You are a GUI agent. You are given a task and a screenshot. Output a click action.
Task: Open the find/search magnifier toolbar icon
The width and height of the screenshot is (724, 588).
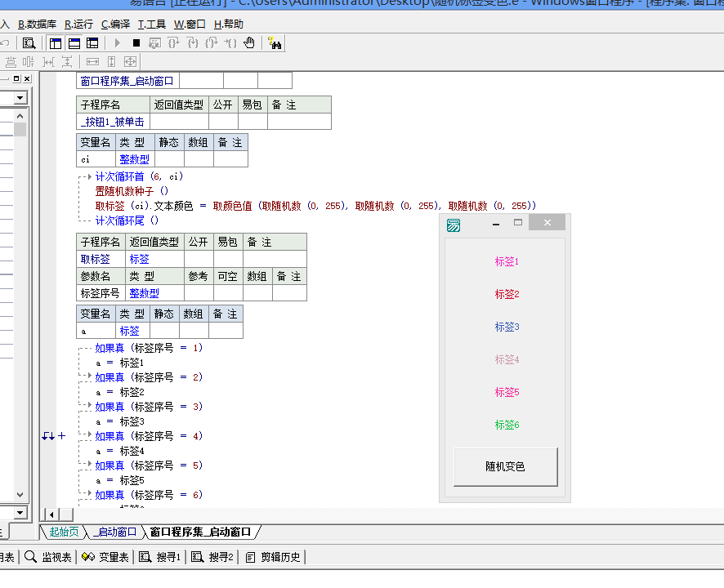29,43
